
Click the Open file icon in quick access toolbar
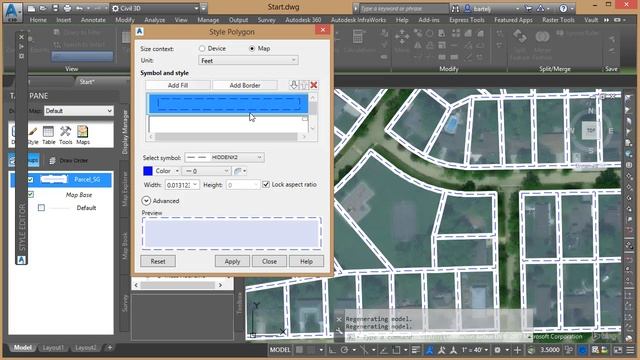pos(43,8)
